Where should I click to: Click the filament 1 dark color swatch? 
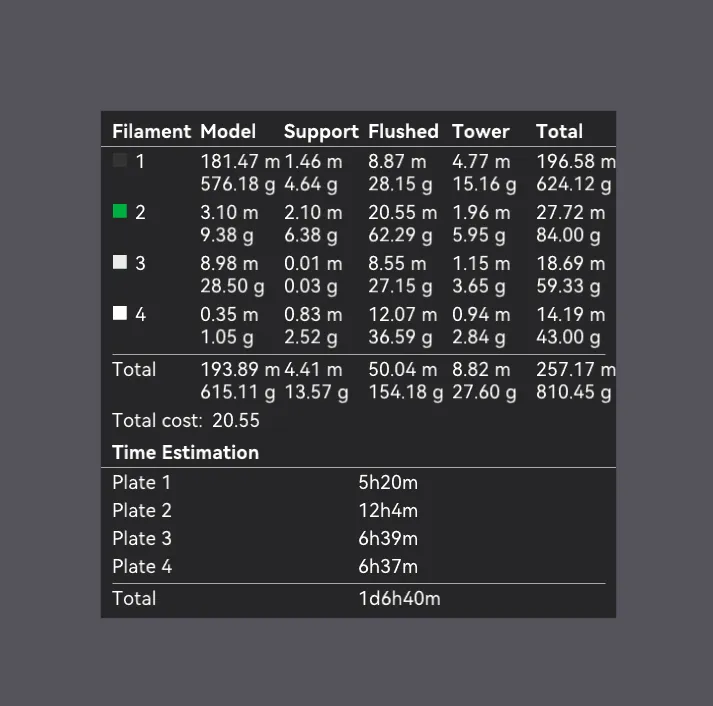point(120,160)
